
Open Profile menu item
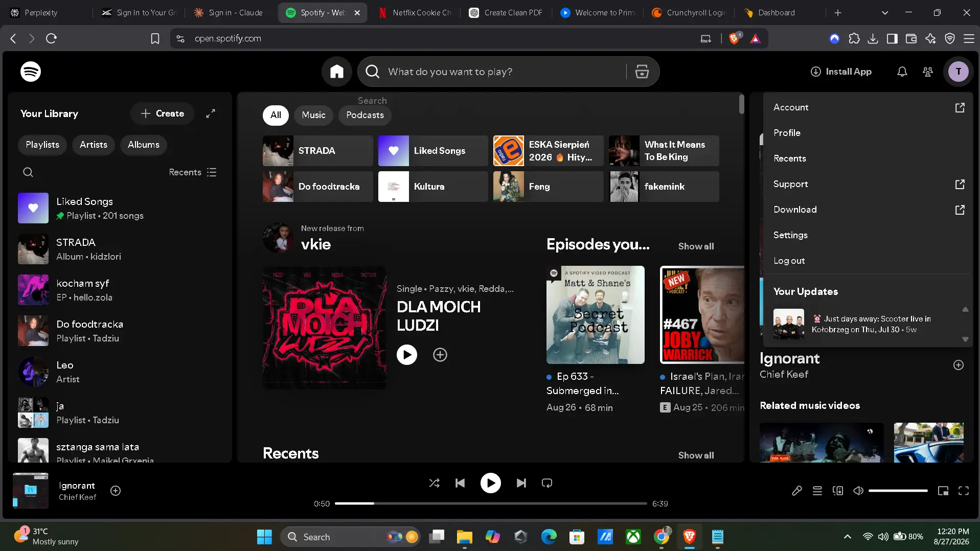[x=869, y=133]
